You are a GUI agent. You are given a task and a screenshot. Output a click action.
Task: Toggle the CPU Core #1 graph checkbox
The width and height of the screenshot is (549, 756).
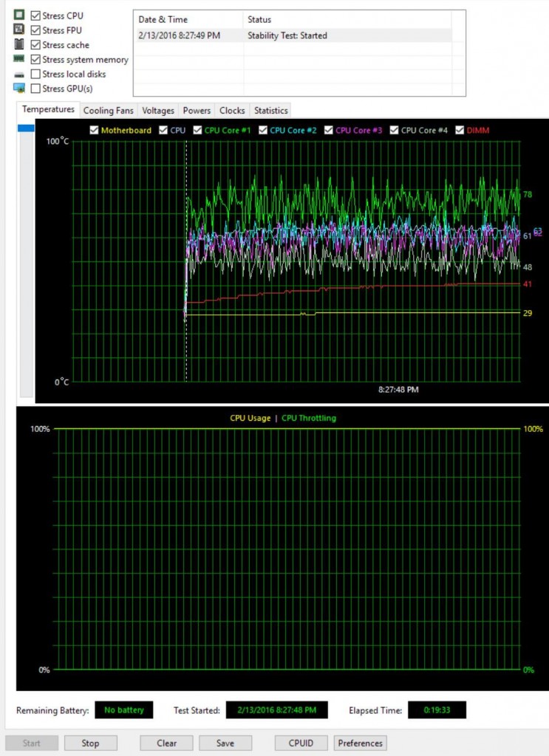tap(197, 130)
